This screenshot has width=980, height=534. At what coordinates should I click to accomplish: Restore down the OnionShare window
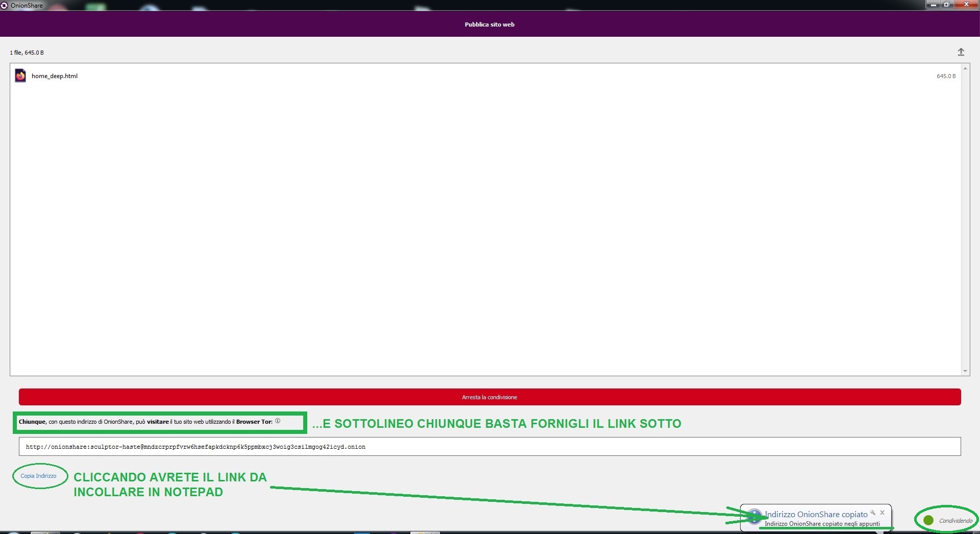(947, 5)
